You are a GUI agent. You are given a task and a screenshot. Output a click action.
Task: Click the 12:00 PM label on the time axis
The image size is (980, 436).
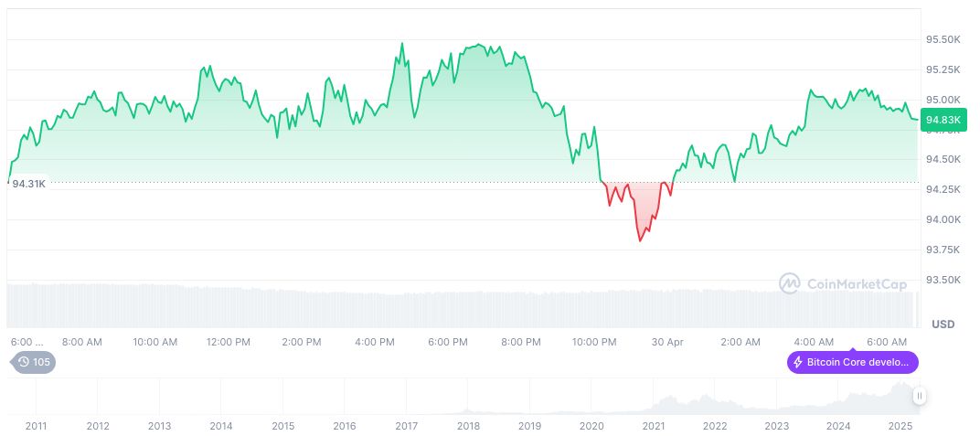pos(229,342)
